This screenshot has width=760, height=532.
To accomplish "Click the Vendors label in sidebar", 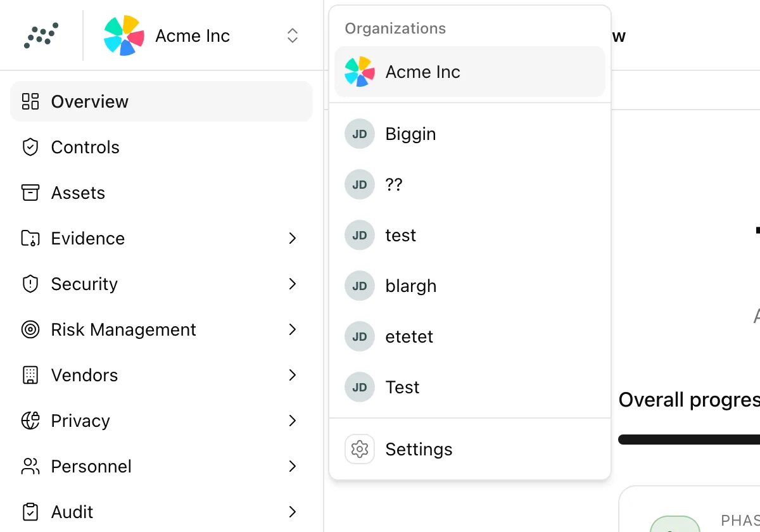I will (x=84, y=375).
